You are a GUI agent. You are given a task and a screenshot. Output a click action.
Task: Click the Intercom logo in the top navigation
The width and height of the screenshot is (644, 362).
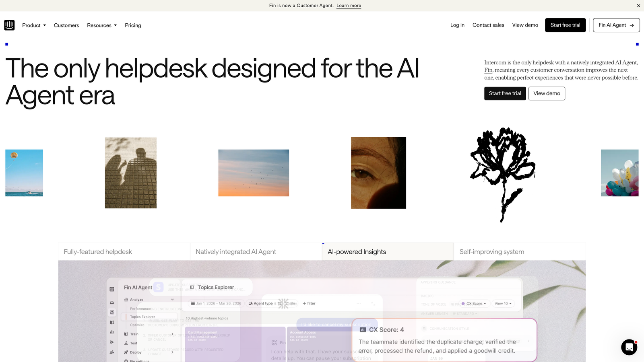[x=9, y=25]
